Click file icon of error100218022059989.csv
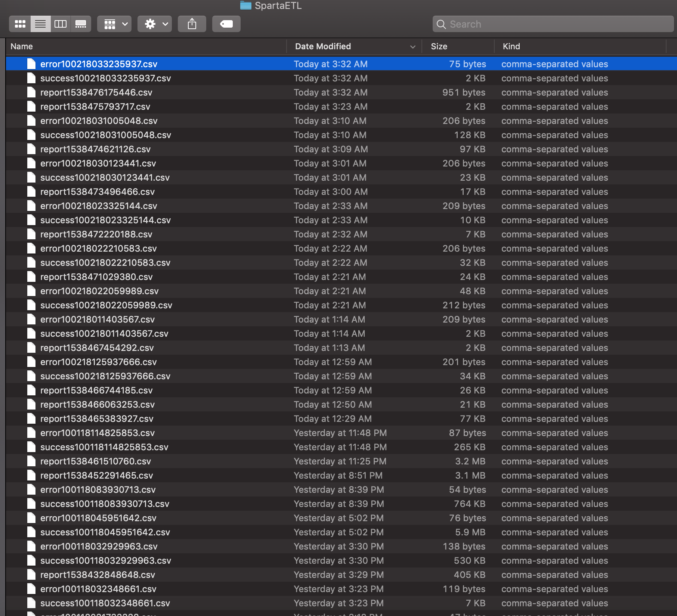This screenshot has width=677, height=616. pos(31,291)
